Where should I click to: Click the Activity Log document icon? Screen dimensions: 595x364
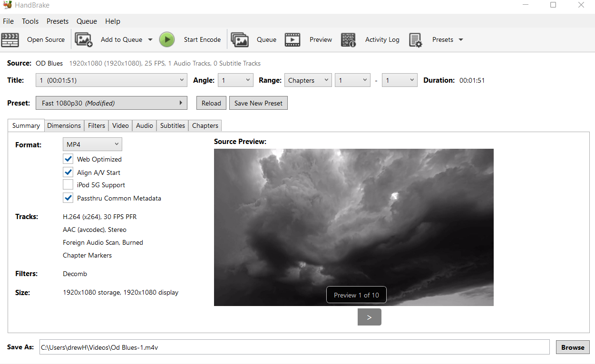click(x=349, y=40)
